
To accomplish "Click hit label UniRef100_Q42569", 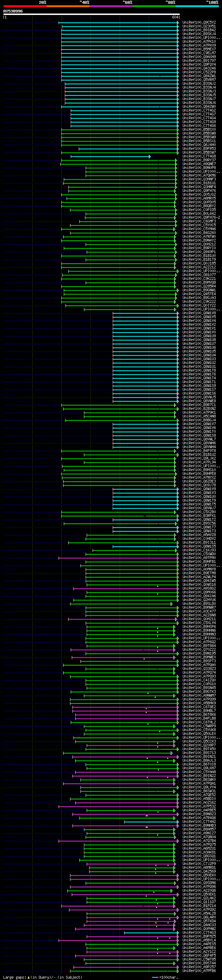I will [199, 871].
